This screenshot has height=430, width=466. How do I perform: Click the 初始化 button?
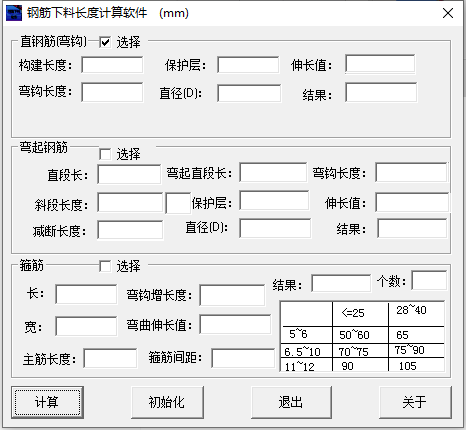coord(167,402)
